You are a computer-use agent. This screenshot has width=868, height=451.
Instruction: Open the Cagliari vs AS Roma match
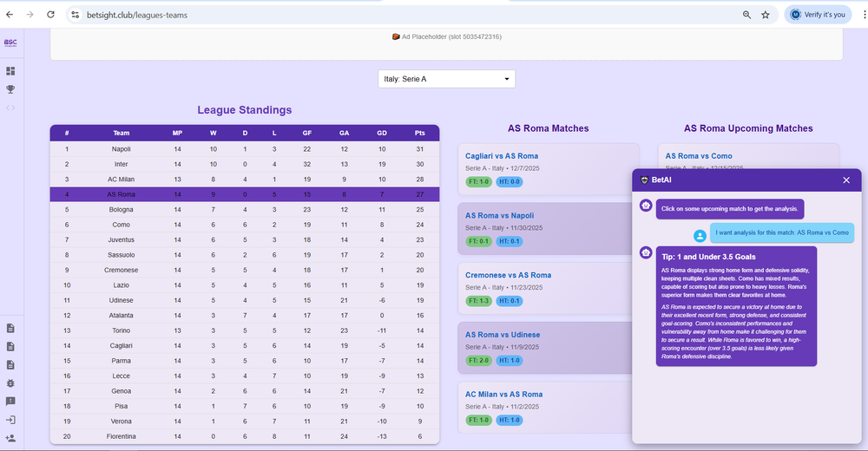[502, 156]
